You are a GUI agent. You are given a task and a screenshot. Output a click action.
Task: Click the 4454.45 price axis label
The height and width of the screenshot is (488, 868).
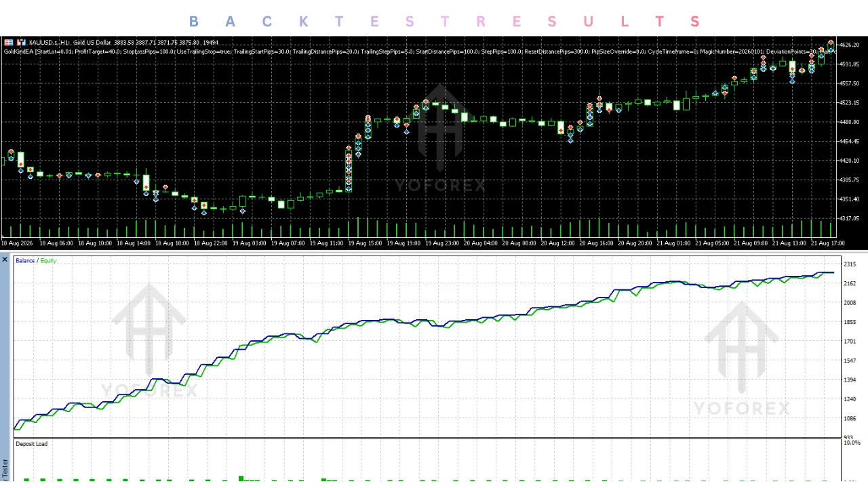pyautogui.click(x=850, y=142)
